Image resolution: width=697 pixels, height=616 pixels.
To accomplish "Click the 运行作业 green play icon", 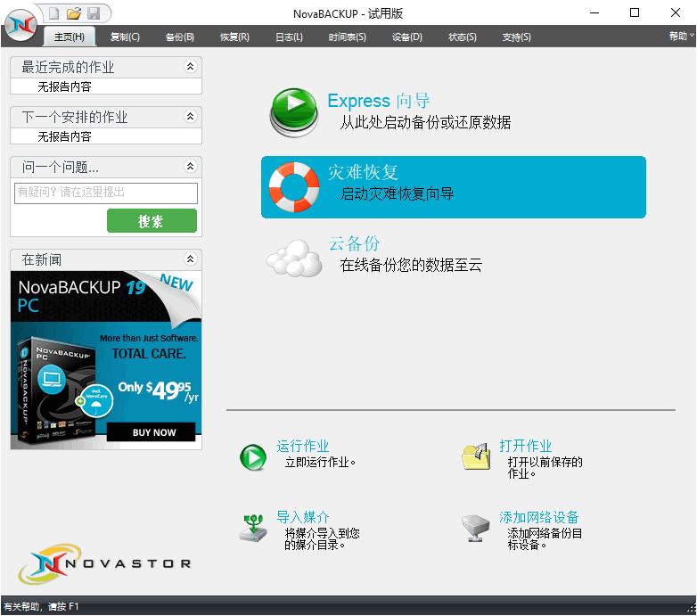I will (x=253, y=457).
